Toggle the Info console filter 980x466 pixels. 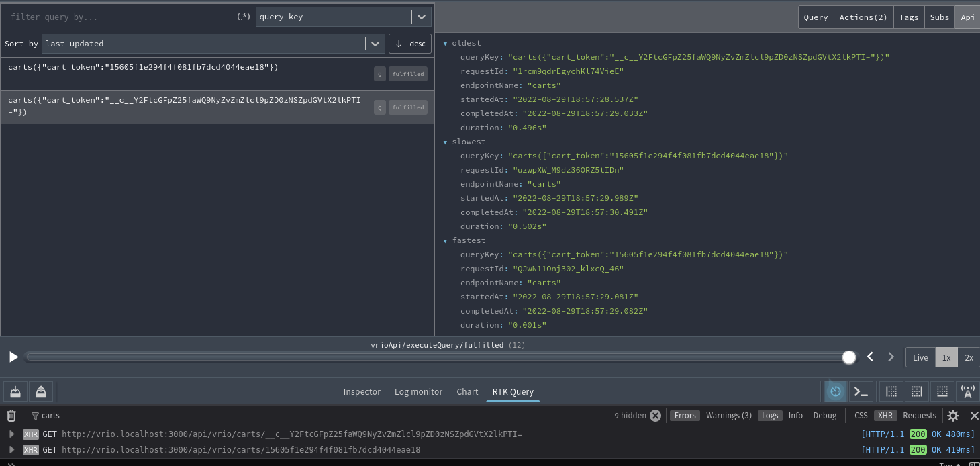click(x=795, y=416)
